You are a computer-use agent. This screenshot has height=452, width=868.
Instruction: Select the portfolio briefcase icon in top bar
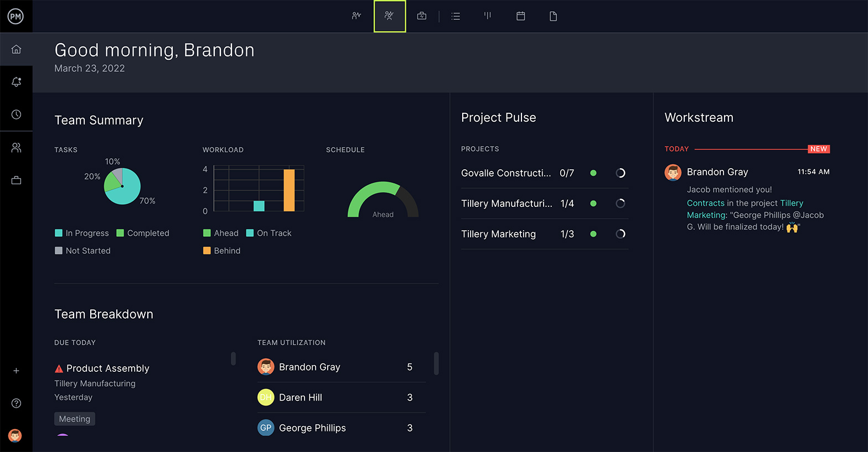[x=422, y=16]
